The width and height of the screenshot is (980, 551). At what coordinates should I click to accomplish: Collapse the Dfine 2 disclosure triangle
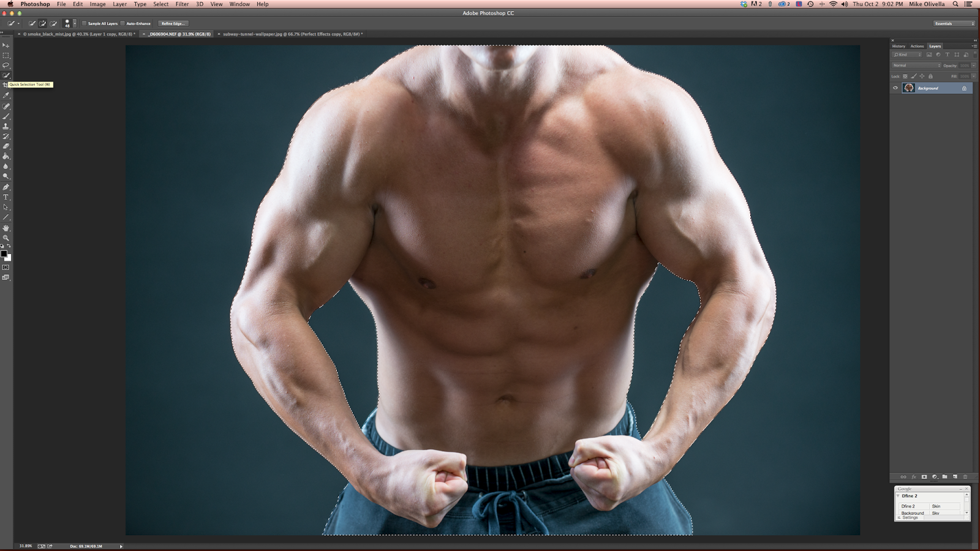tap(898, 495)
